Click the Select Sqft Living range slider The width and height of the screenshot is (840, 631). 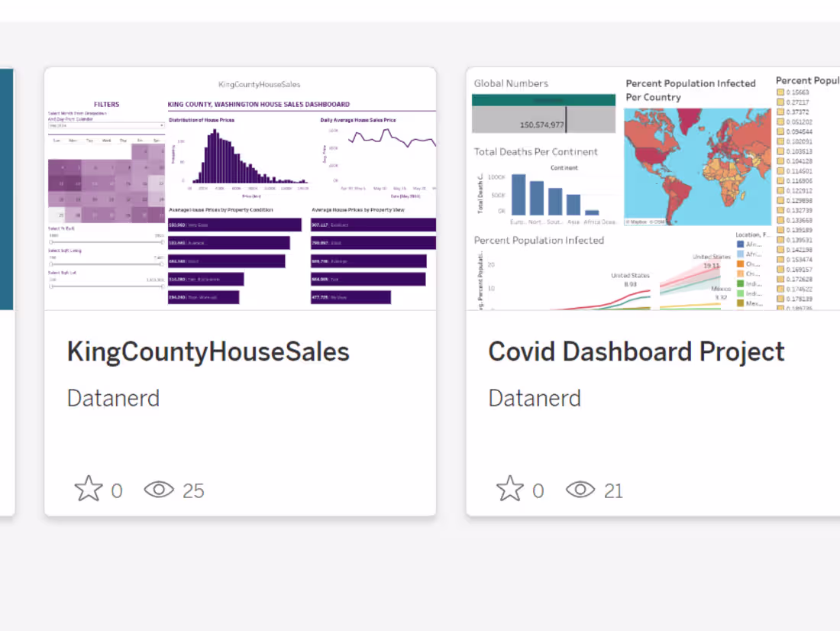pos(51,264)
